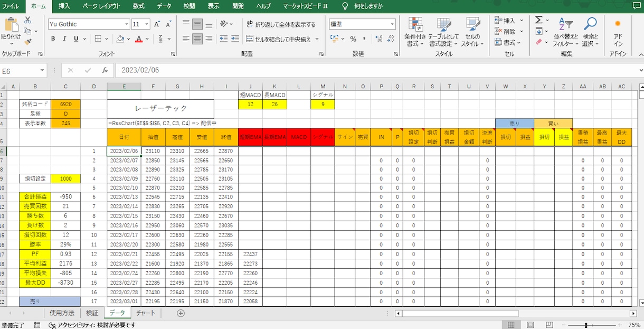The image size is (644, 329).
Task: Expand the 条件付き書式 conditional formatting menu
Action: tap(415, 32)
